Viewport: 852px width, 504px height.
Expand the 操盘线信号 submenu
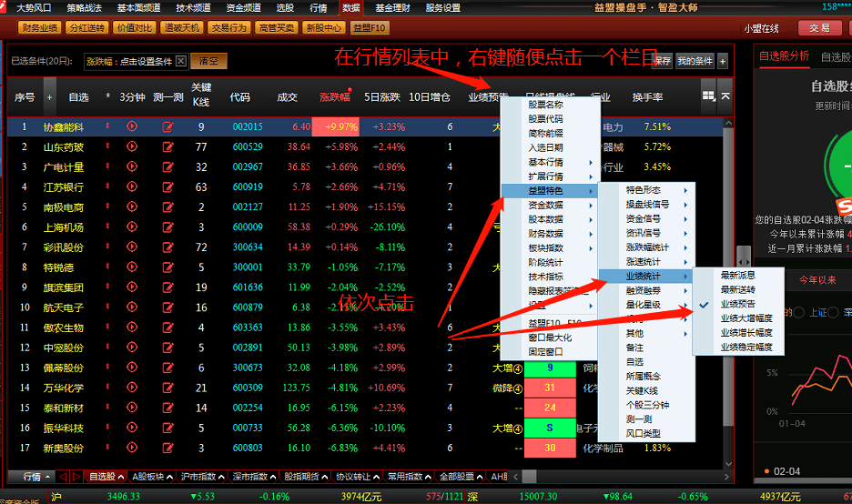coord(646,204)
